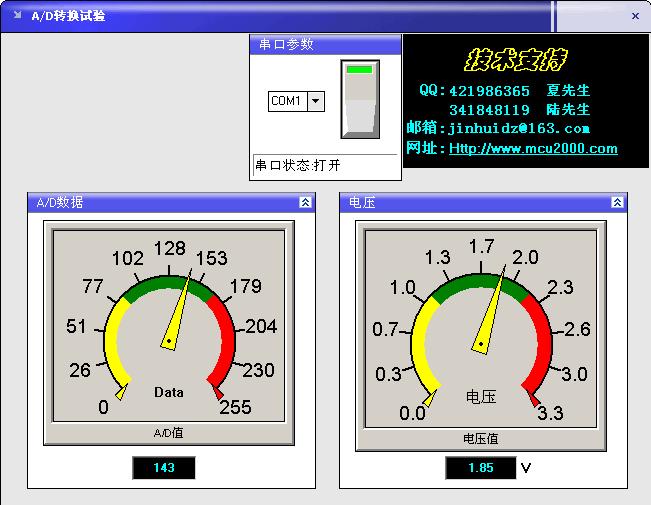Click the 技术支持 heading
Screen dimensions: 651x505
coord(516,60)
